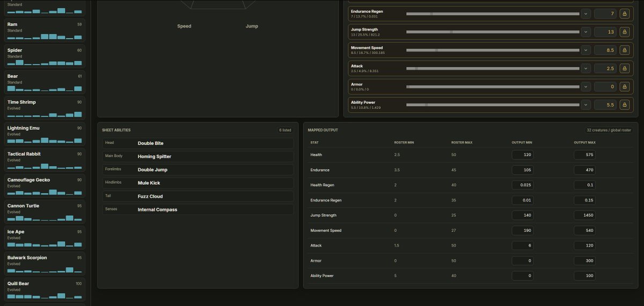Toggle the lock icon for Movement Speed
The image size is (644, 306).
pos(624,50)
